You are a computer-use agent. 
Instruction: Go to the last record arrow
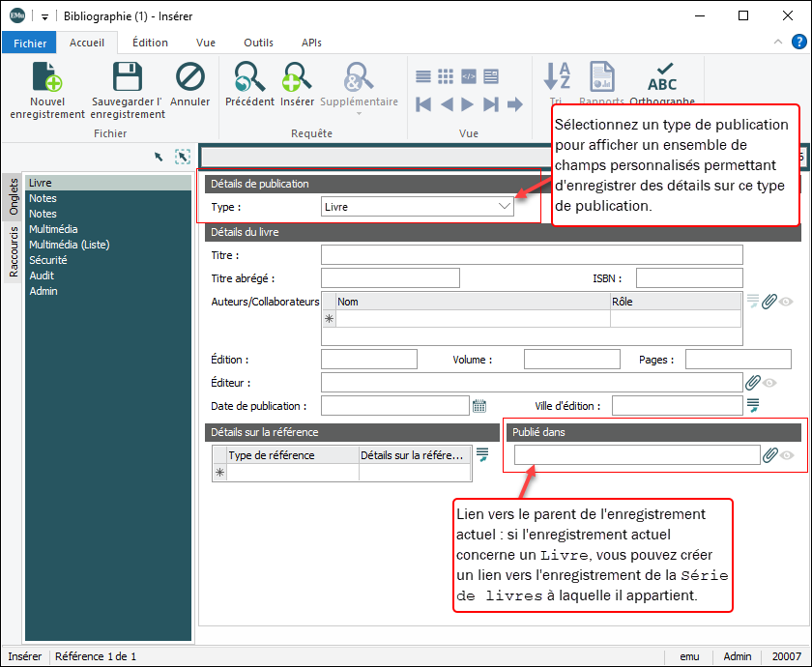pyautogui.click(x=491, y=104)
